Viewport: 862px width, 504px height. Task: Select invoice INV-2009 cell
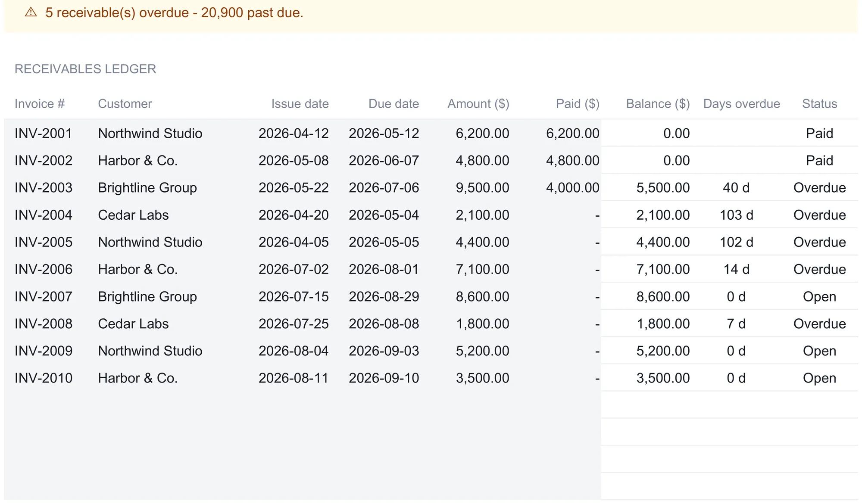[x=44, y=351]
